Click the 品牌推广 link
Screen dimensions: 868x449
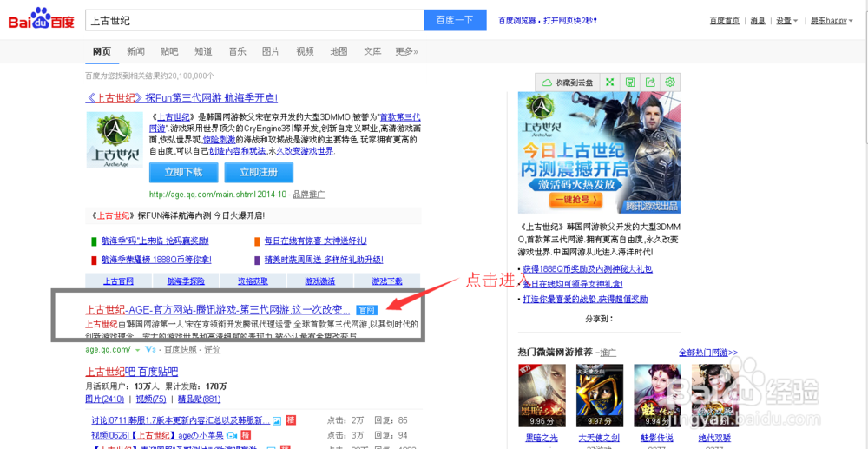(x=309, y=195)
